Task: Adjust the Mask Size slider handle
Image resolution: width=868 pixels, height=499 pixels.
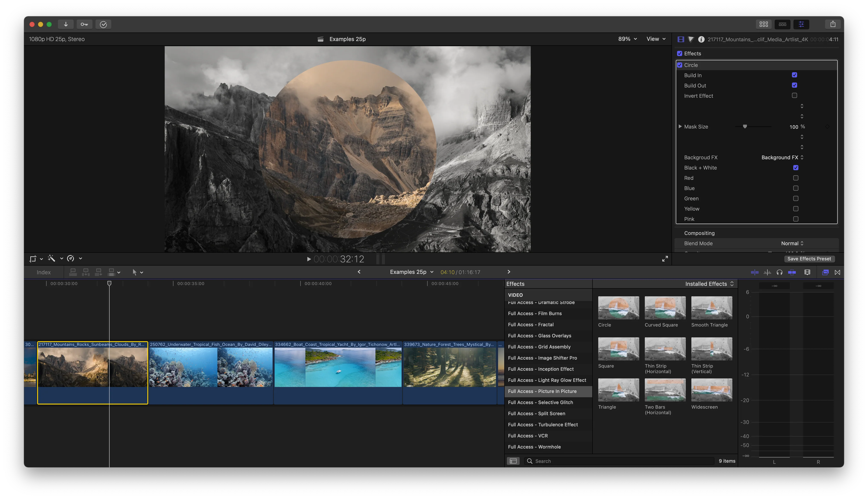Action: pos(745,127)
